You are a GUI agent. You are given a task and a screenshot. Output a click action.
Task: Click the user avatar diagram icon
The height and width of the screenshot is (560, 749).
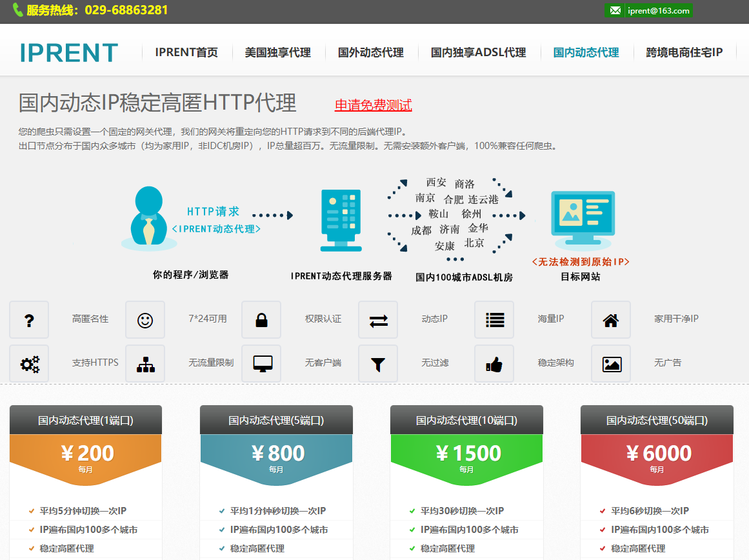click(149, 218)
